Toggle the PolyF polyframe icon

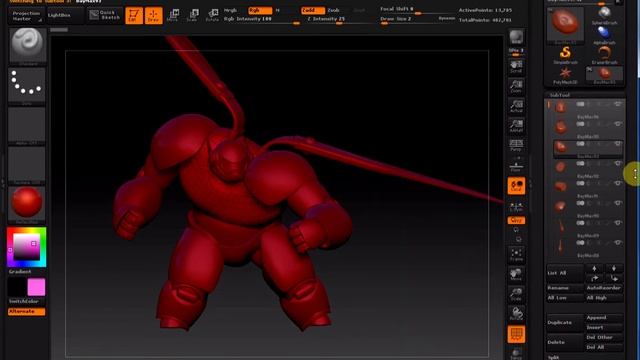[516, 334]
